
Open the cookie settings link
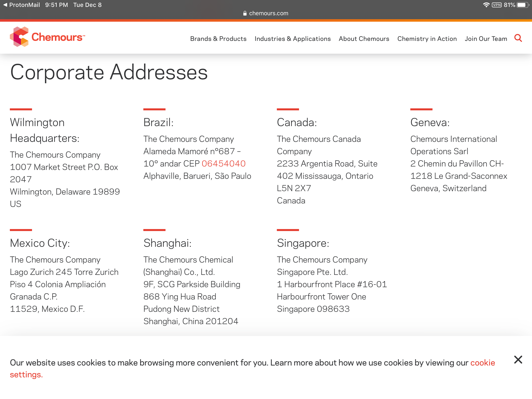coord(252,368)
